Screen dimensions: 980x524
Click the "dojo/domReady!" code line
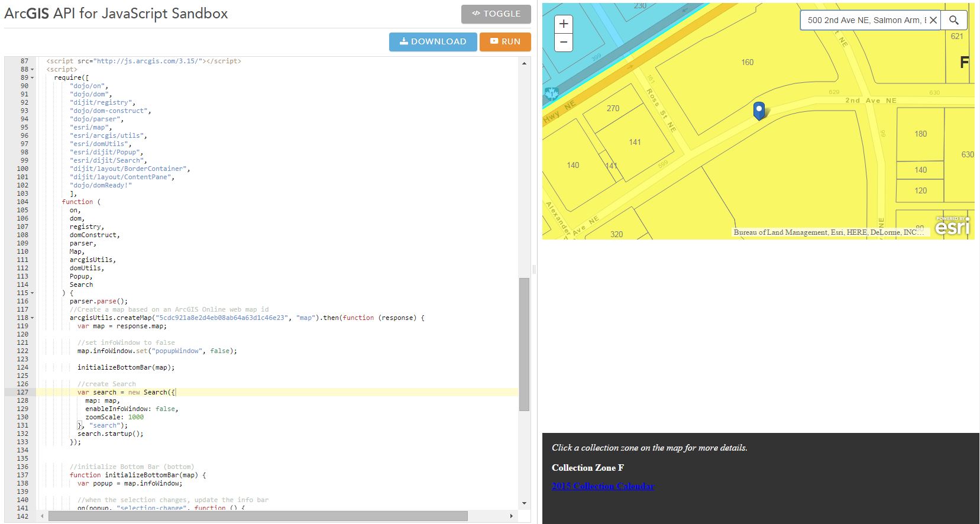(x=101, y=185)
